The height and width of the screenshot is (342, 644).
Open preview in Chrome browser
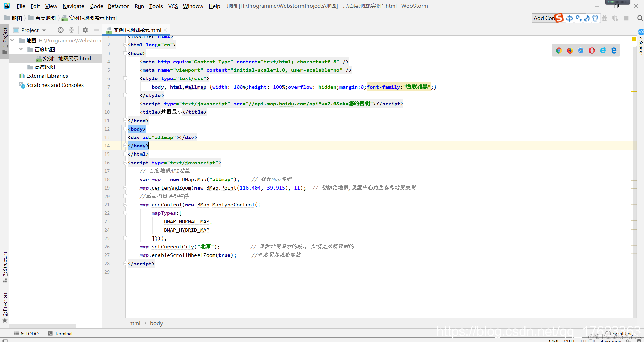point(559,50)
